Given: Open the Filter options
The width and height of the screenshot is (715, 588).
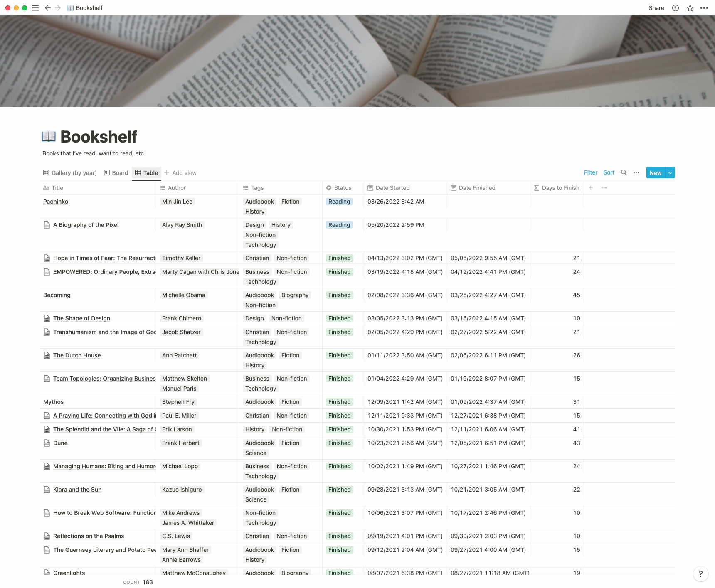Looking at the screenshot, I should 590,172.
